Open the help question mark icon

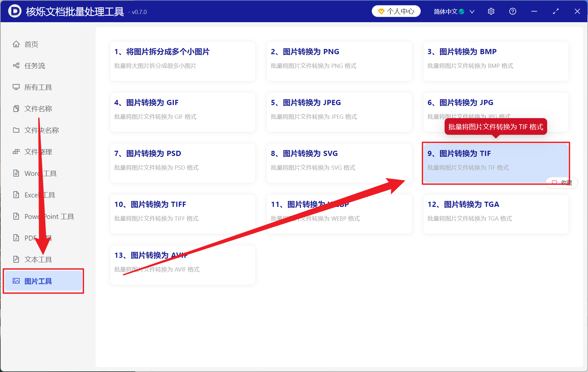point(513,11)
